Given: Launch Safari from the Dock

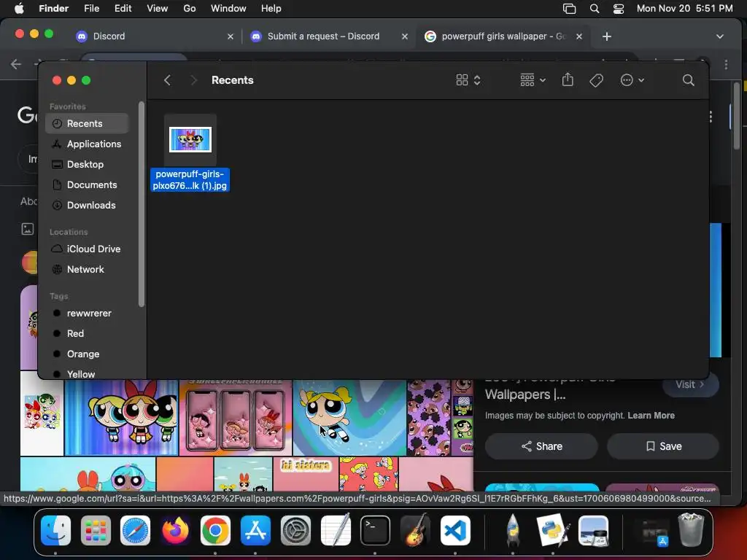Looking at the screenshot, I should click(x=135, y=531).
